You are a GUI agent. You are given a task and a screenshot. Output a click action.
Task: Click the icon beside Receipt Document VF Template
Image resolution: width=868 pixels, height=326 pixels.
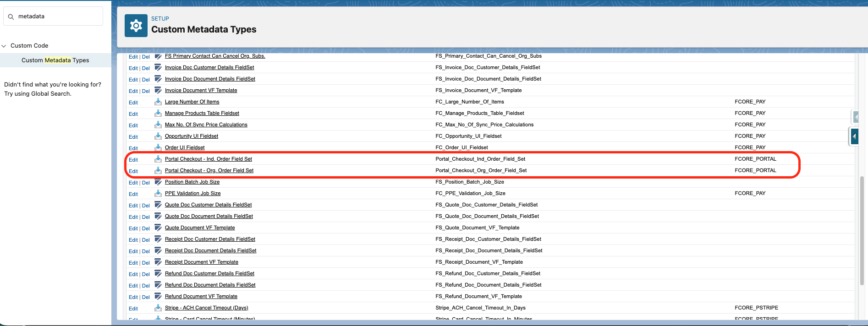[x=158, y=262]
